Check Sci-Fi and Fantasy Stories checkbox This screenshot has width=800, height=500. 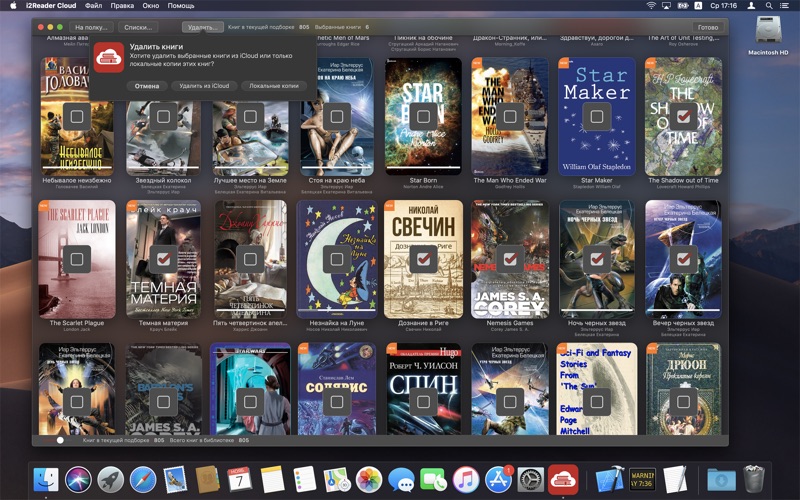click(x=596, y=402)
